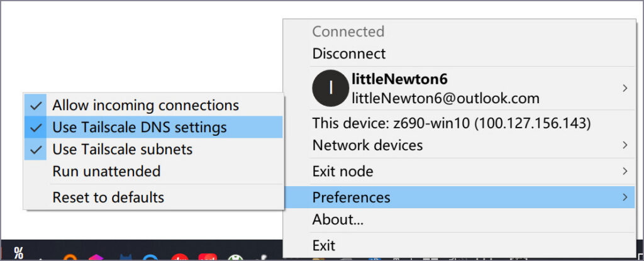
Task: Toggle Use Tailscale DNS settings checkmark
Action: 36,128
